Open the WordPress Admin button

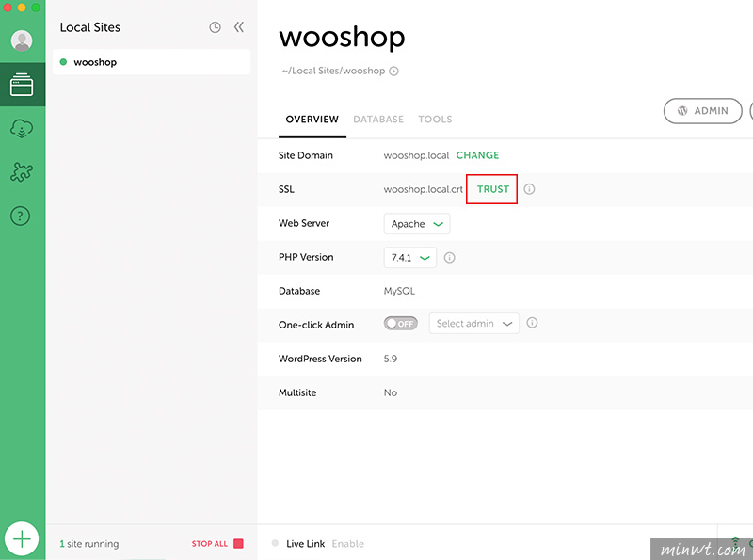tap(703, 111)
